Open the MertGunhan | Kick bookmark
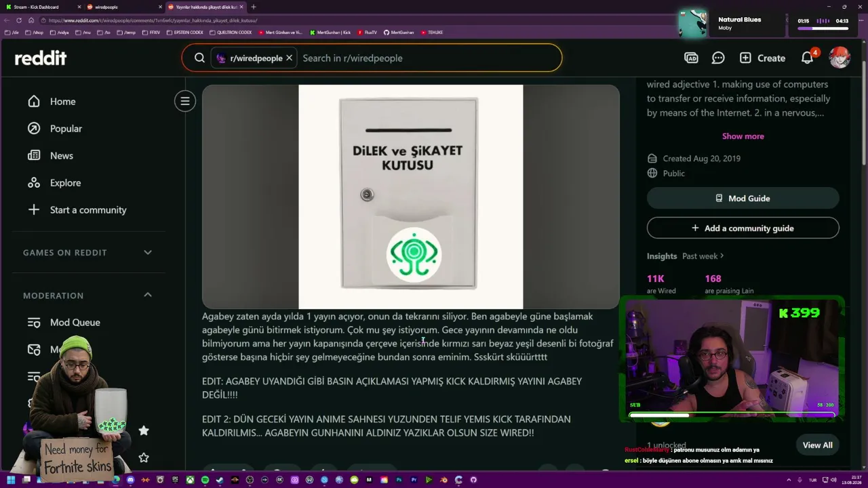The width and height of the screenshot is (868, 488). point(330,33)
